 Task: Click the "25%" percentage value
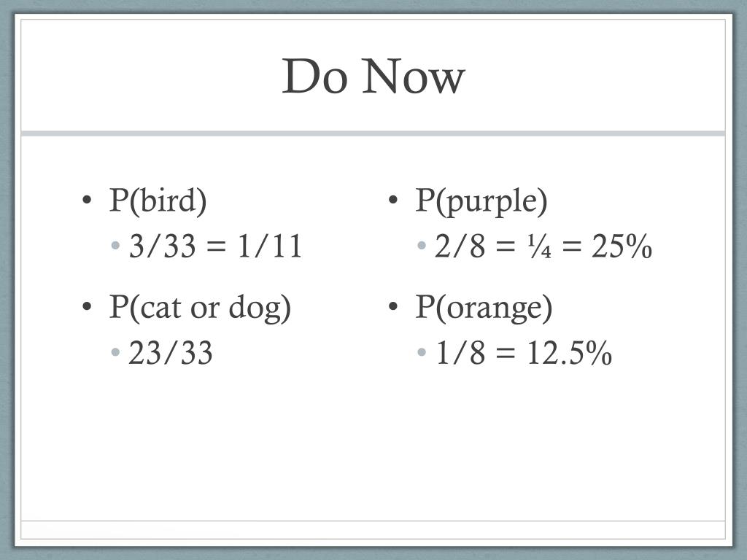tap(622, 246)
